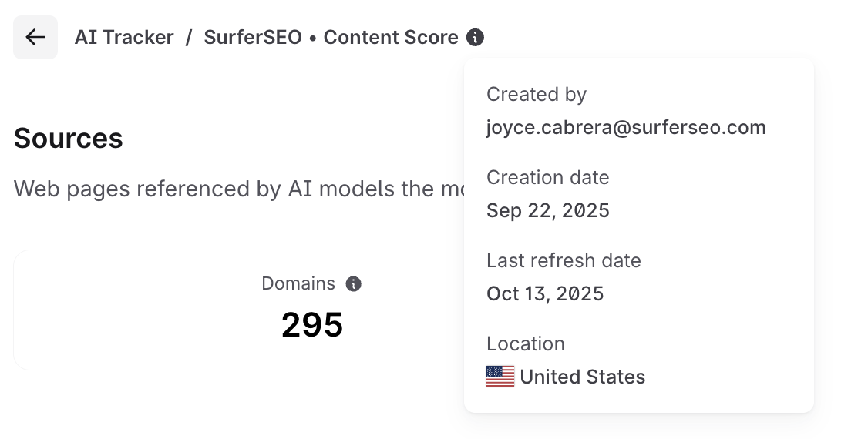Click the Domains label text

(298, 283)
